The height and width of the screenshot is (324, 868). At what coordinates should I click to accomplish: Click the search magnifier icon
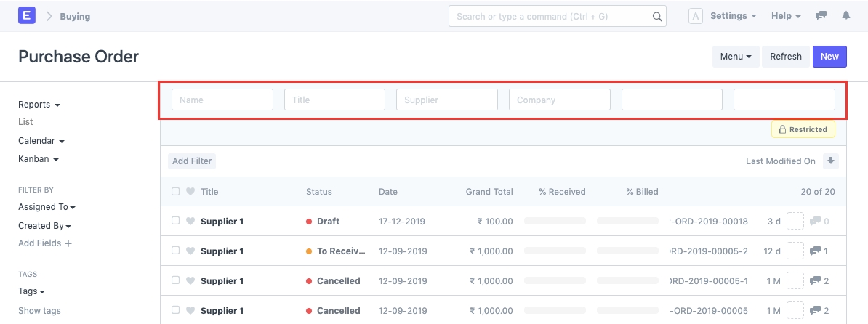(656, 17)
